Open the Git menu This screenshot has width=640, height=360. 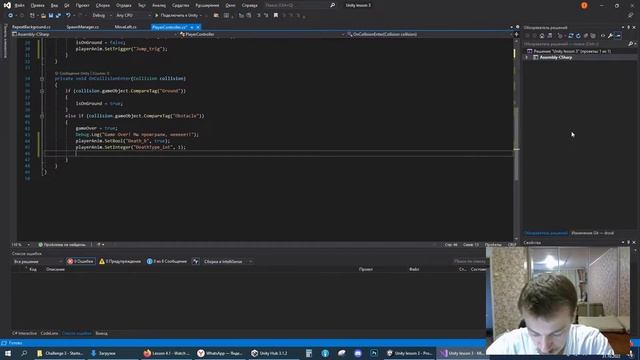[x=67, y=5]
